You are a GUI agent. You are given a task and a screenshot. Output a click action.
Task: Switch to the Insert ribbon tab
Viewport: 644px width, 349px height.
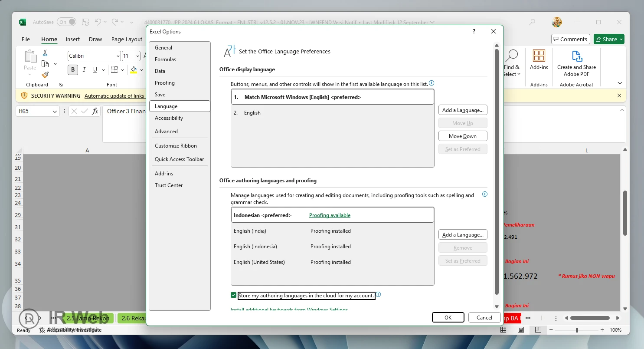coord(72,39)
